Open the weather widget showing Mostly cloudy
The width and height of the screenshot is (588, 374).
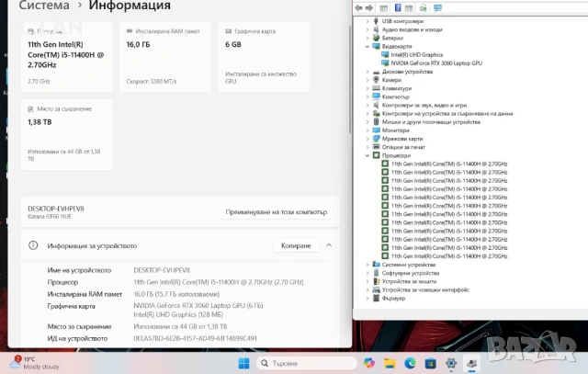tap(35, 363)
